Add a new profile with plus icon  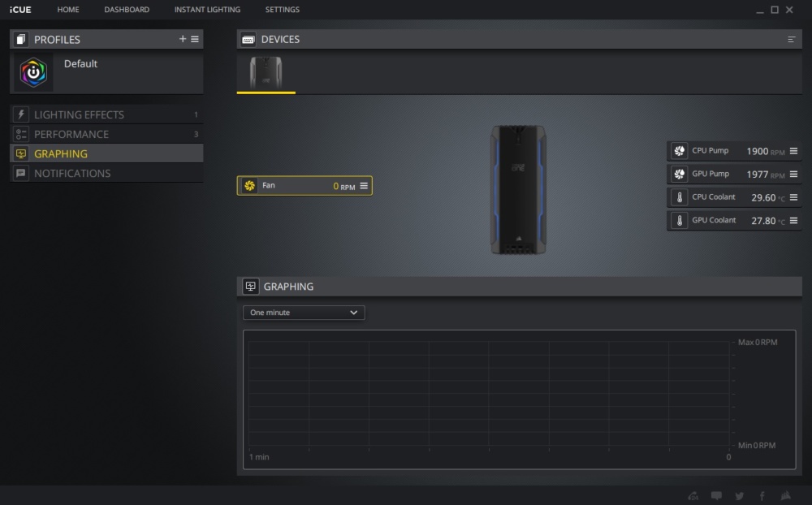pos(182,39)
